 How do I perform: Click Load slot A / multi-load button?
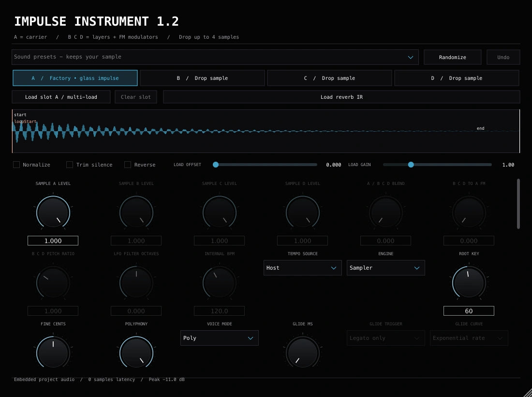pyautogui.click(x=61, y=97)
